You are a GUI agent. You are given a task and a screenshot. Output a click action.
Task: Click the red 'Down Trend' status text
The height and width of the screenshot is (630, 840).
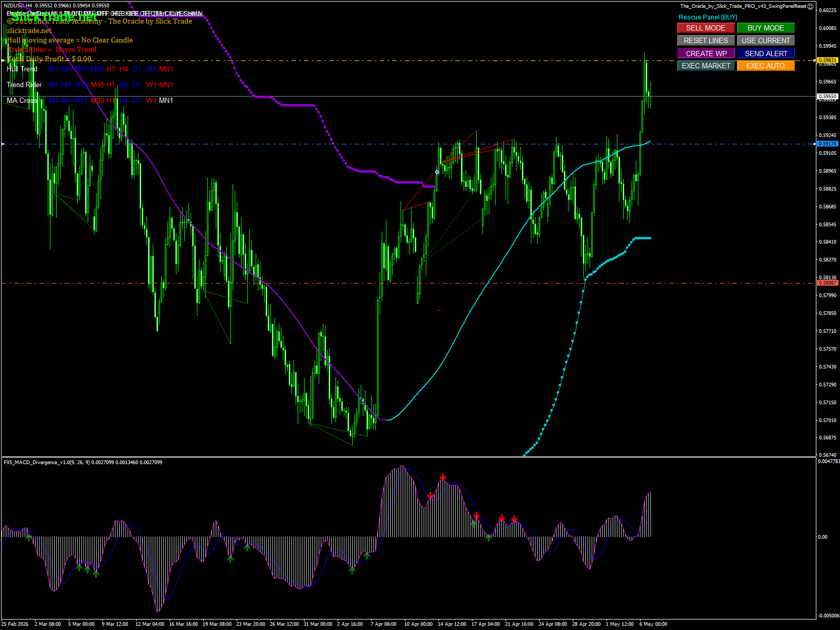coord(76,49)
